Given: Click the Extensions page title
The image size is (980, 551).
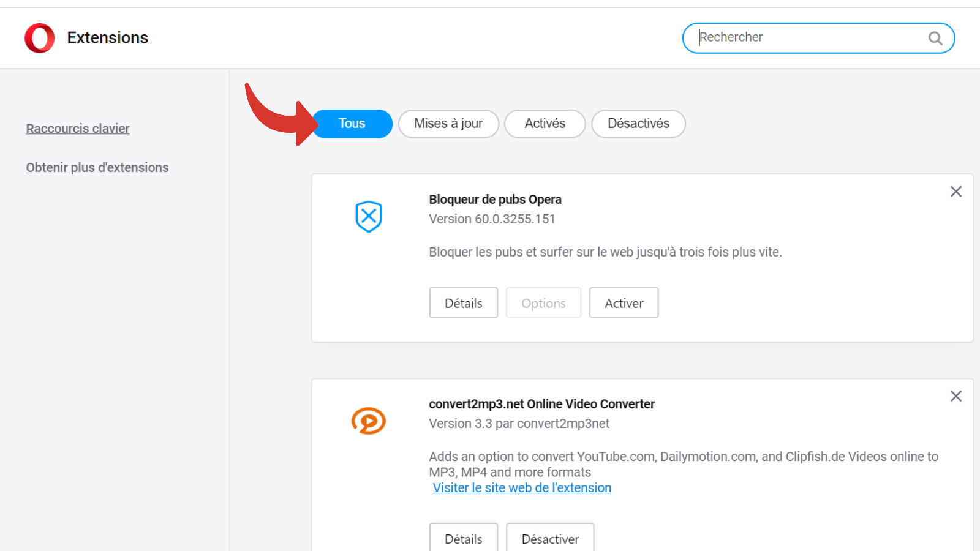Looking at the screenshot, I should 108,38.
